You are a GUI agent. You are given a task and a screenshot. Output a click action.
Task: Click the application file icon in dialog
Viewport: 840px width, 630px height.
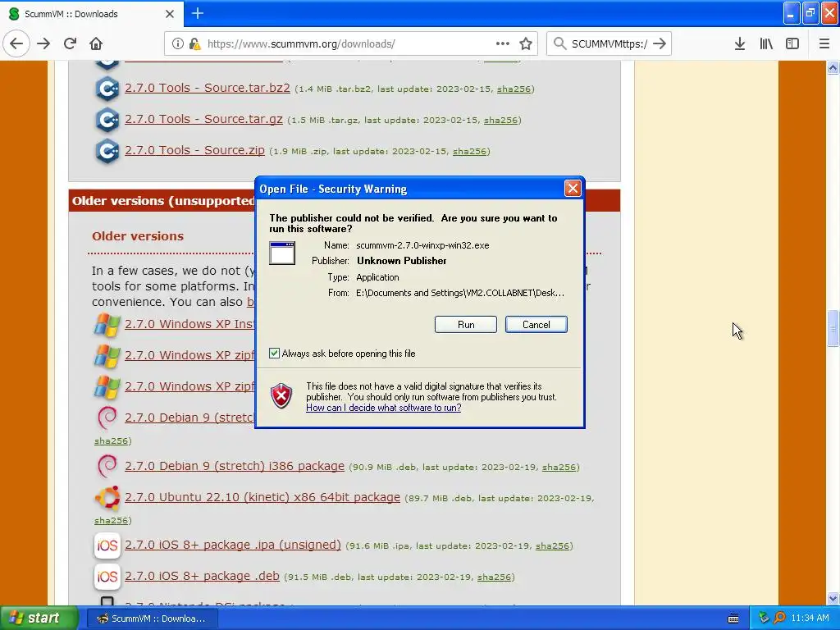282,253
